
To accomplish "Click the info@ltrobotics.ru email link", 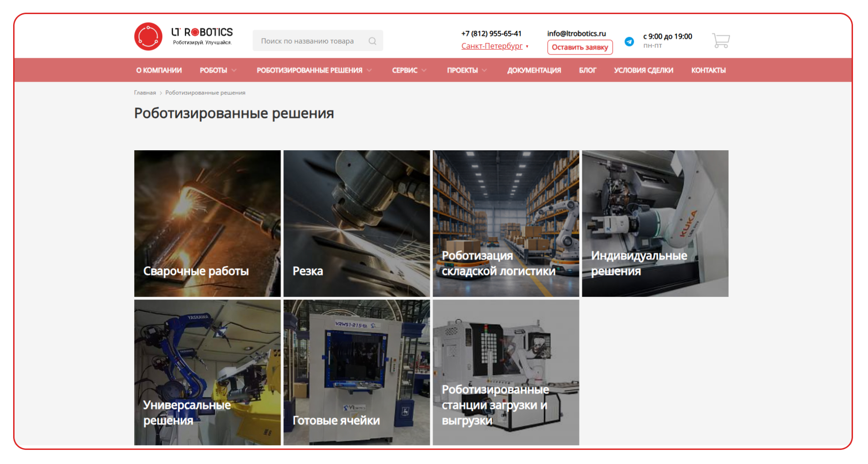I will point(576,34).
